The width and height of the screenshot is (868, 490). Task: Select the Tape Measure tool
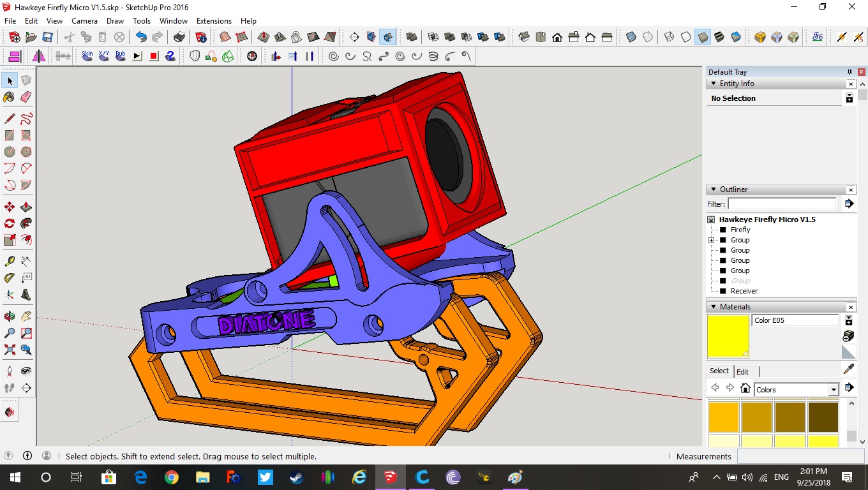click(10, 262)
